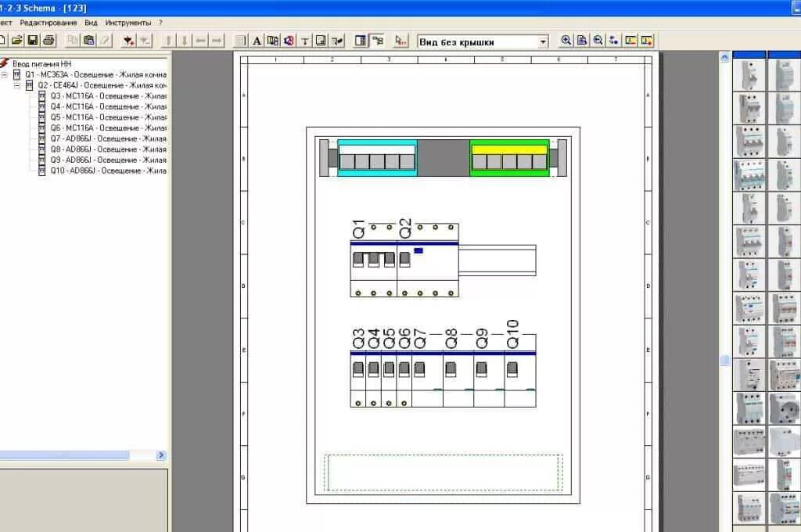Select Q10 - AD866J tree row
Screen dimensions: 801x532
(108, 171)
